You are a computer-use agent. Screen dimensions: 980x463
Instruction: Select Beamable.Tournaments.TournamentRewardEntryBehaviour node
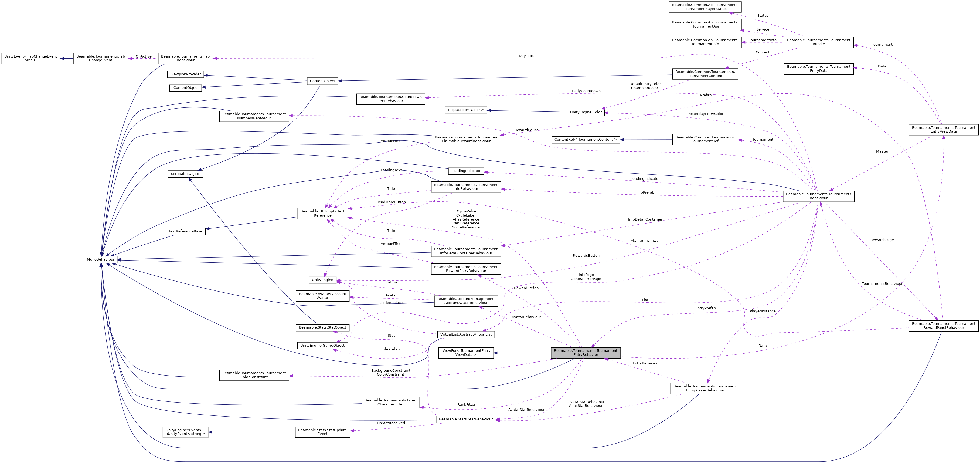coord(466,269)
